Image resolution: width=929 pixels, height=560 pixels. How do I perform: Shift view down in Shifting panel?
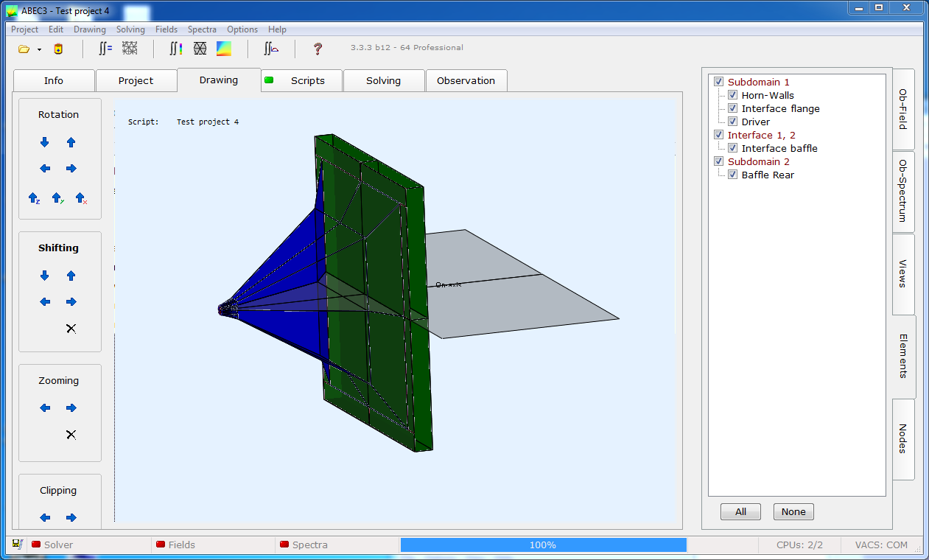[x=45, y=276]
